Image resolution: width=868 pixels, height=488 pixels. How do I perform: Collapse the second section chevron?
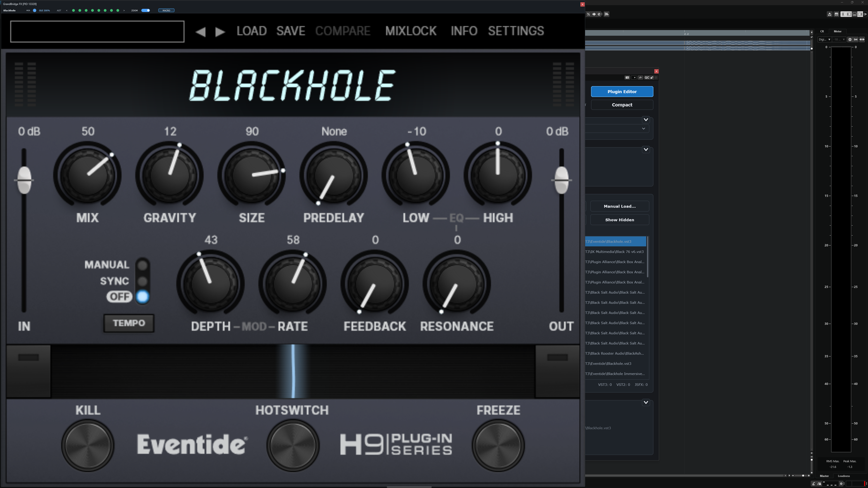[646, 149]
